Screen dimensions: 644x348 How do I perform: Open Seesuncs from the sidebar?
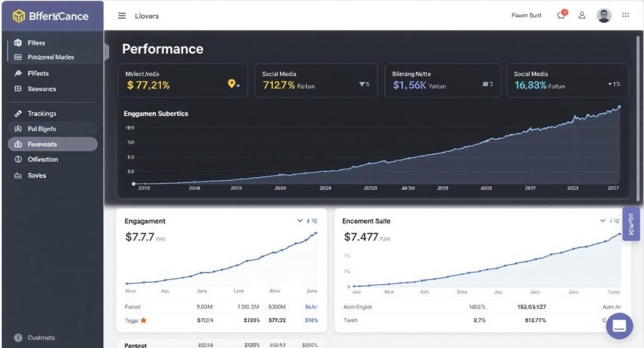point(42,89)
